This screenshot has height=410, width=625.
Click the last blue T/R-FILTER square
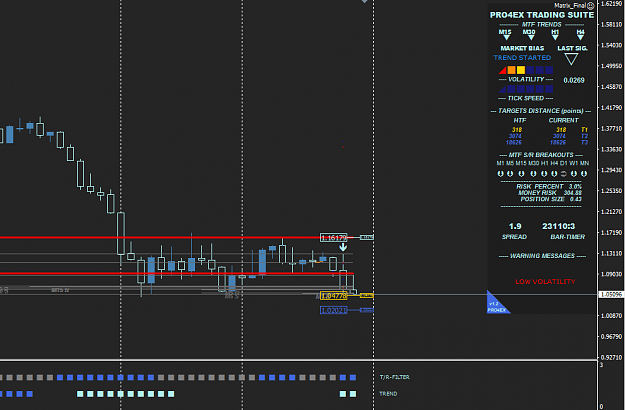[353, 377]
